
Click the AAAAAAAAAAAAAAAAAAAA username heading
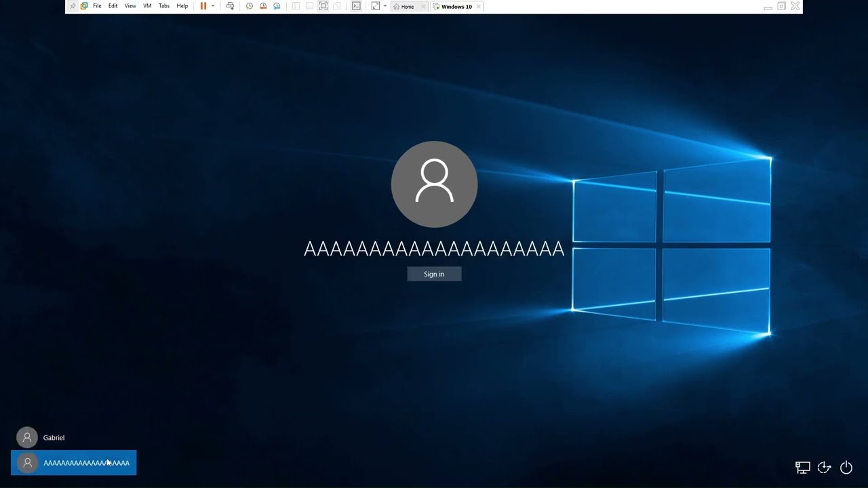point(434,249)
